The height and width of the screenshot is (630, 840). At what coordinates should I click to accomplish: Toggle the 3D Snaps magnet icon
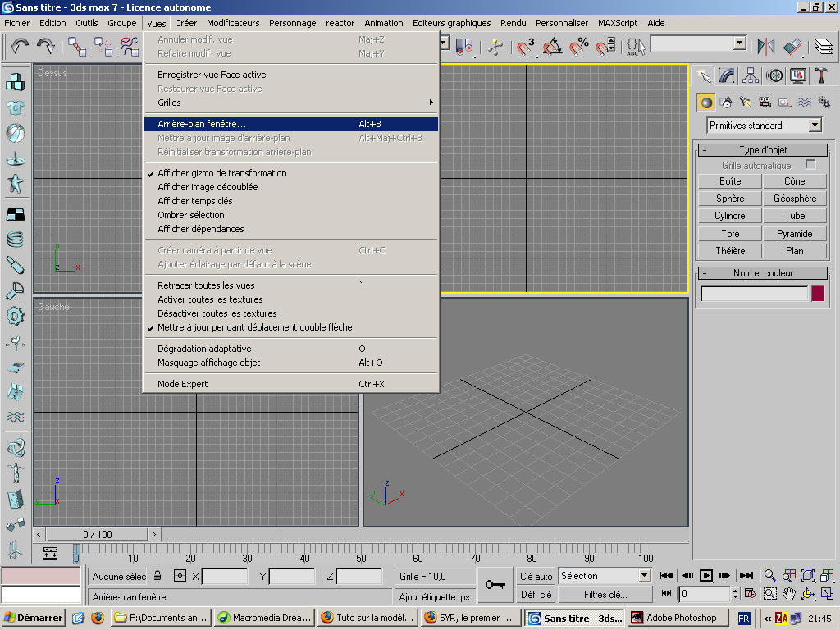point(525,47)
